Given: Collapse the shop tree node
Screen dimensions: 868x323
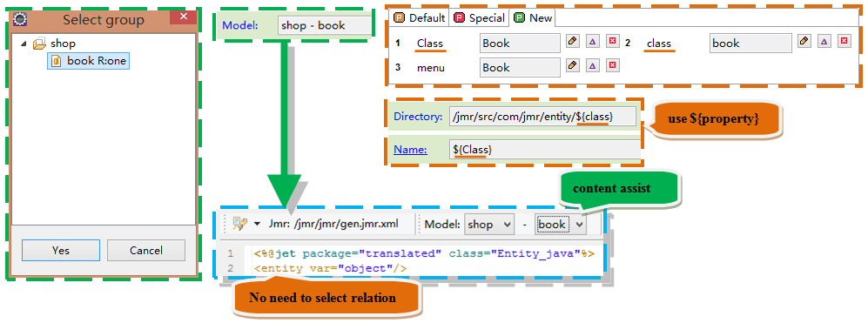Looking at the screenshot, I should (x=24, y=43).
